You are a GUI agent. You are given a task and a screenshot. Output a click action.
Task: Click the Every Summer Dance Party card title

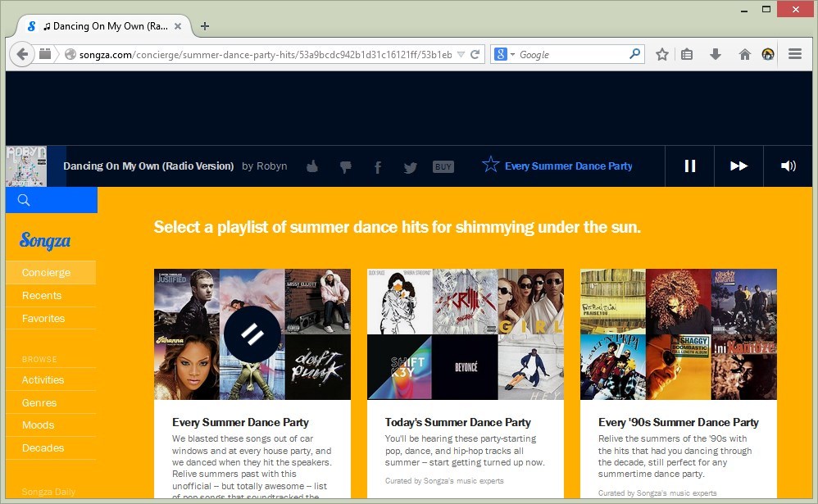[240, 422]
